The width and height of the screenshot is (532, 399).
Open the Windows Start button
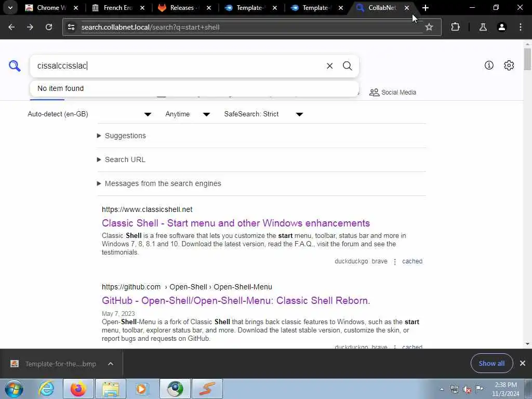point(14,389)
